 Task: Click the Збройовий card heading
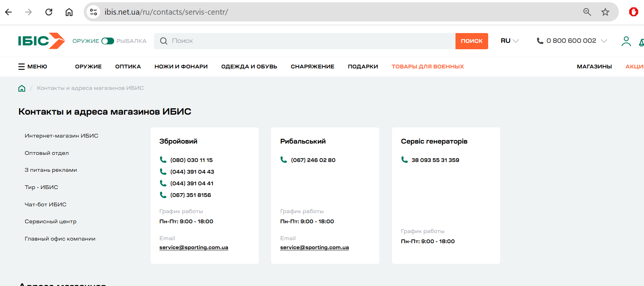(178, 141)
